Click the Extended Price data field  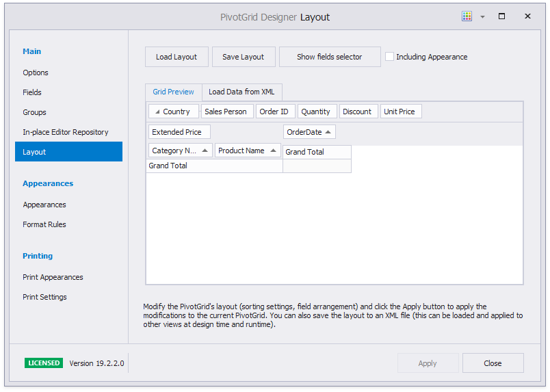[177, 132]
